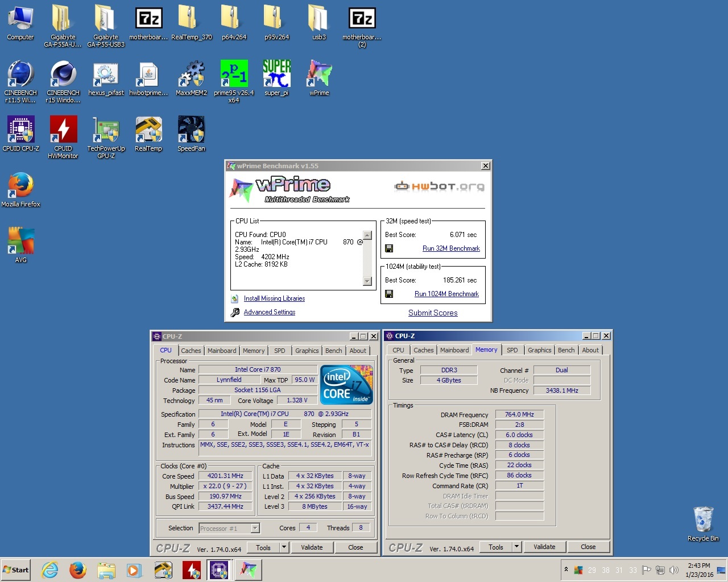Click Run 32M Benchmark link

tap(451, 248)
